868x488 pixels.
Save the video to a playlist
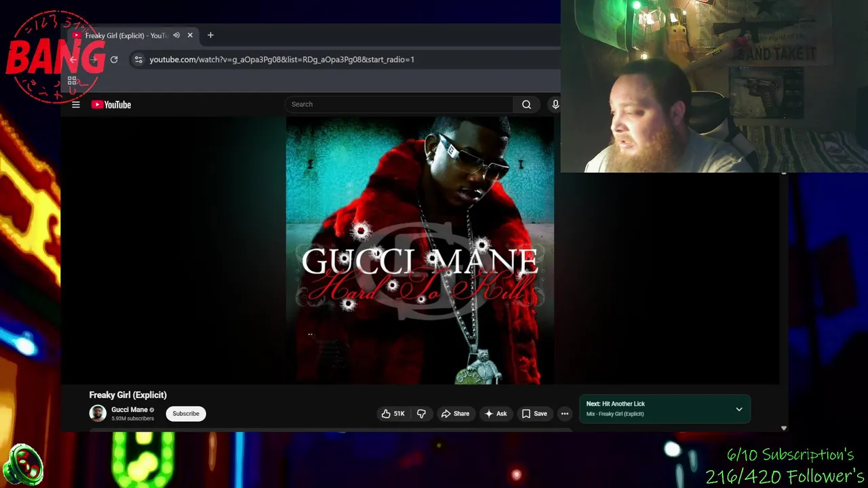[x=534, y=413]
